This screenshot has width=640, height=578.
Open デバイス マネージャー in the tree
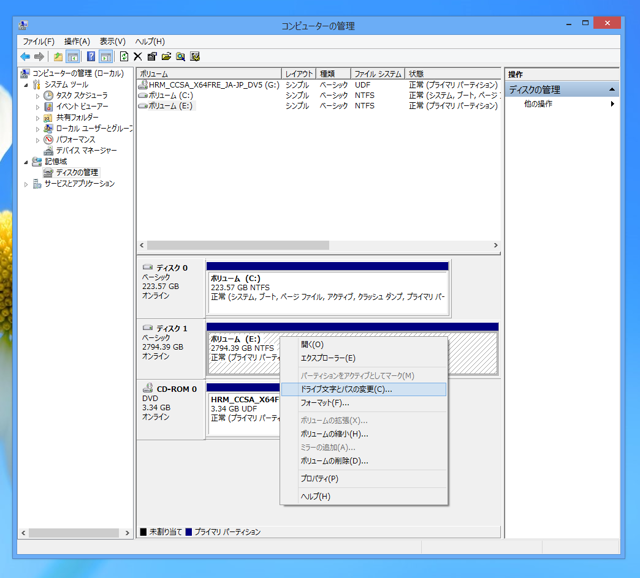click(x=87, y=151)
